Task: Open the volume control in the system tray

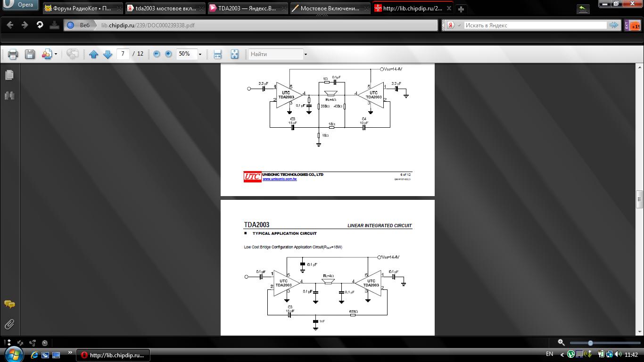Action: pos(618,354)
